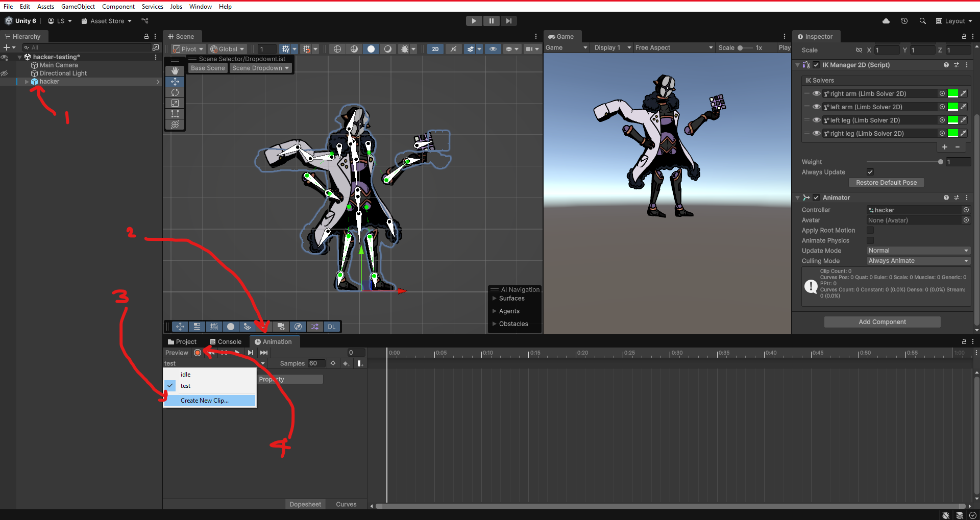This screenshot has height=520, width=980.
Task: Select the Rotate tool in Scene
Action: point(175,92)
